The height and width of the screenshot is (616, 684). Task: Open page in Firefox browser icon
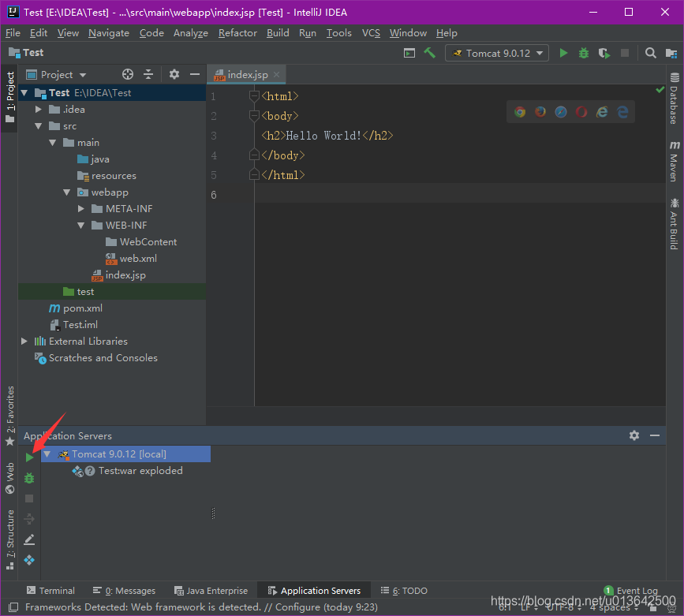click(540, 112)
